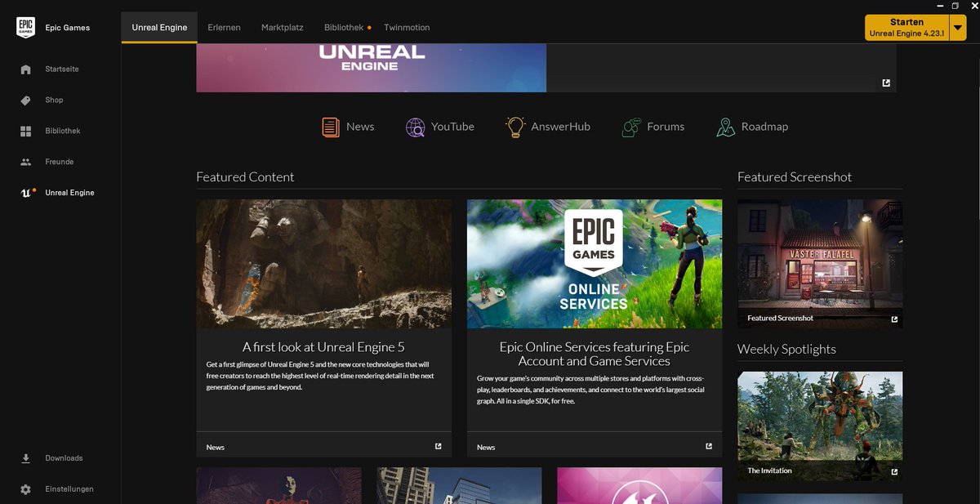
Task: Open the Einstellungen sidebar label
Action: tap(69, 489)
